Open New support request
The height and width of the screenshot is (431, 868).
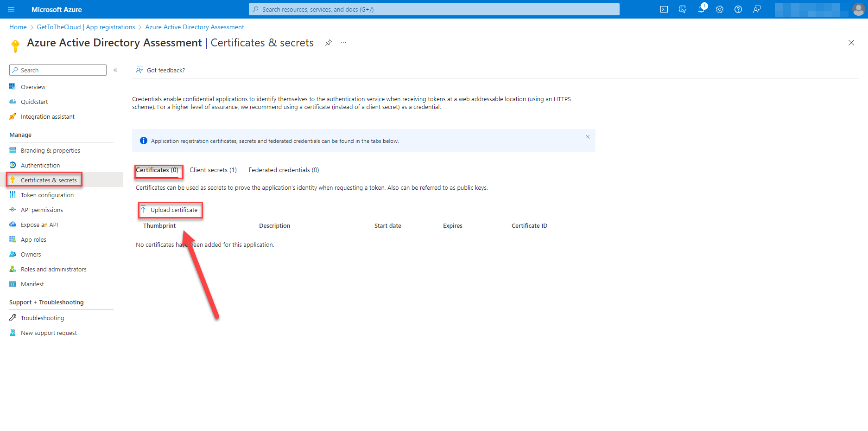pos(49,333)
